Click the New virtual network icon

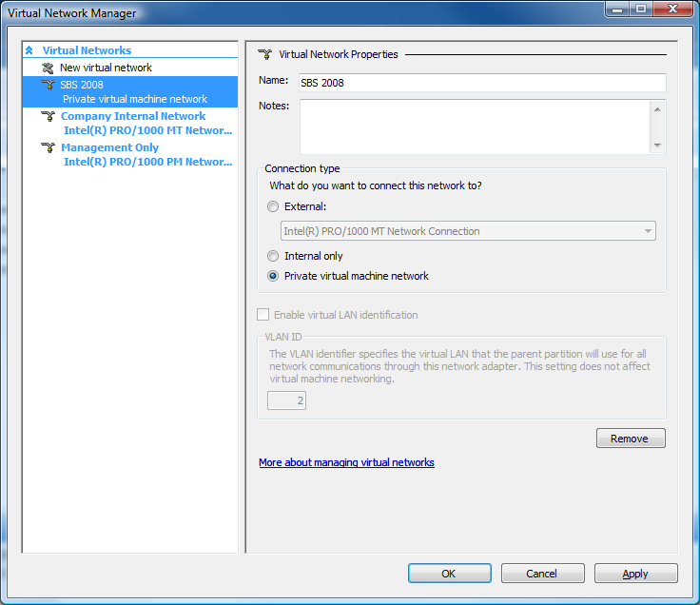[x=48, y=68]
